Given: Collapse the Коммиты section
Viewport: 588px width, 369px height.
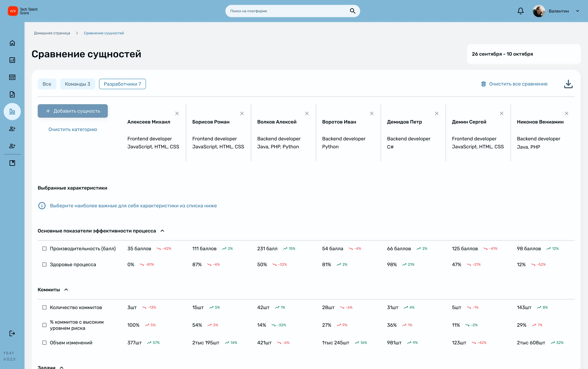Looking at the screenshot, I should coord(66,290).
